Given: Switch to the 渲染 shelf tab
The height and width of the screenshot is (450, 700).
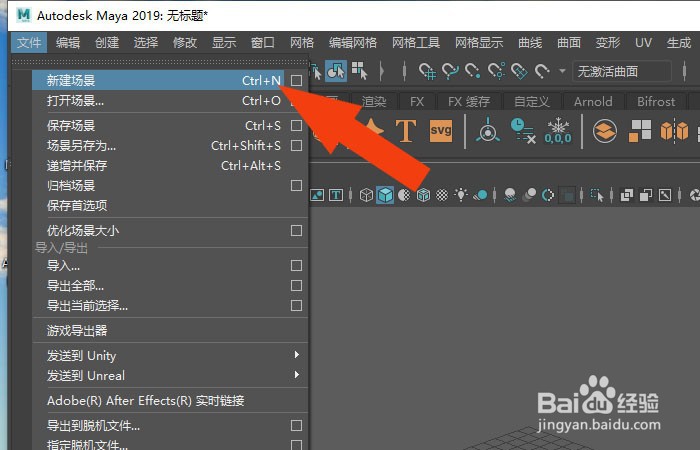Looking at the screenshot, I should coord(374,102).
